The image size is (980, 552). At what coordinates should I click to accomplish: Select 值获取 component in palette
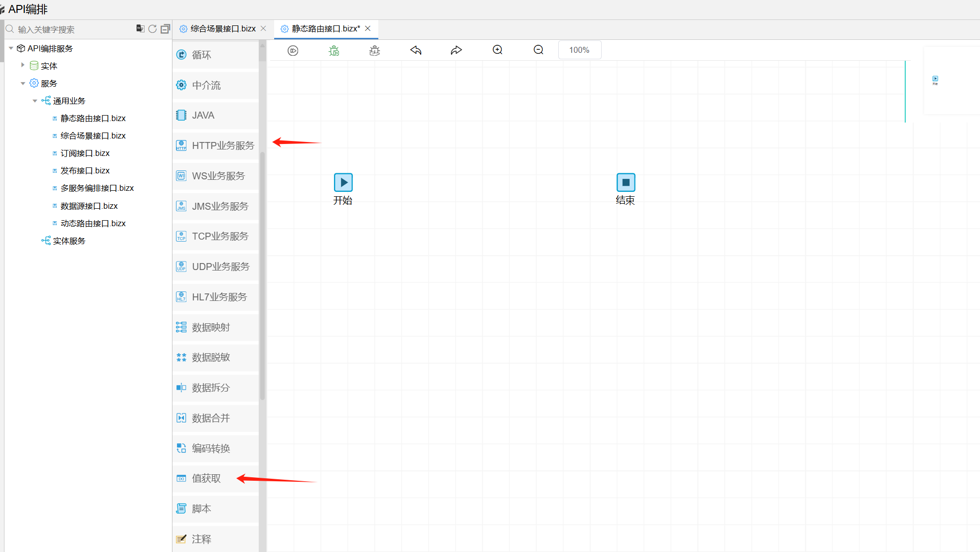[x=206, y=478]
